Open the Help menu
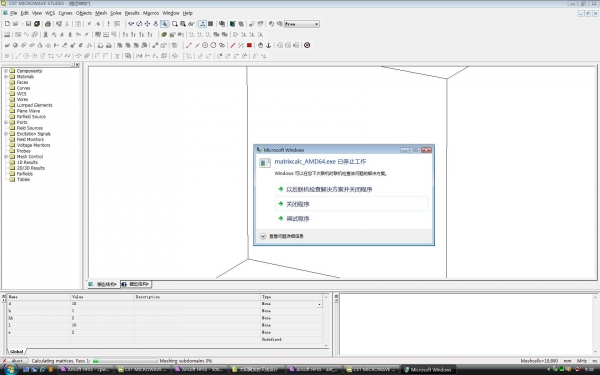This screenshot has width=600, height=375. [188, 13]
